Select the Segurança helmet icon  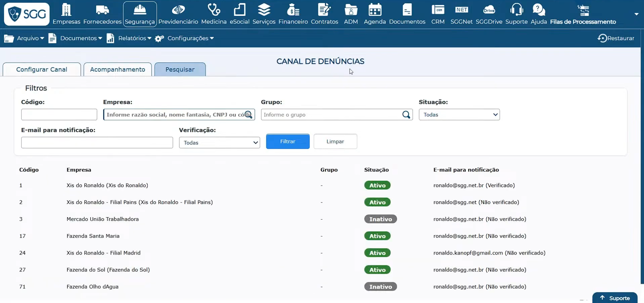point(140,10)
